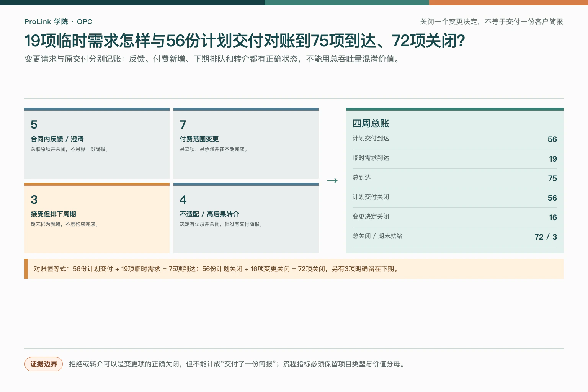
Task: Select the 接受但排下周期 card heading
Action: 53,214
